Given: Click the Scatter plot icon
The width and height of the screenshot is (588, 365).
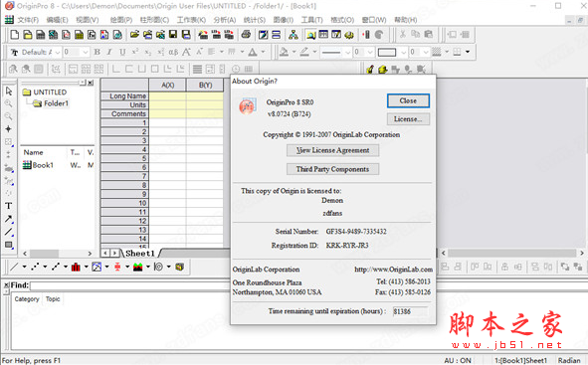Looking at the screenshot, I should click(x=35, y=267).
